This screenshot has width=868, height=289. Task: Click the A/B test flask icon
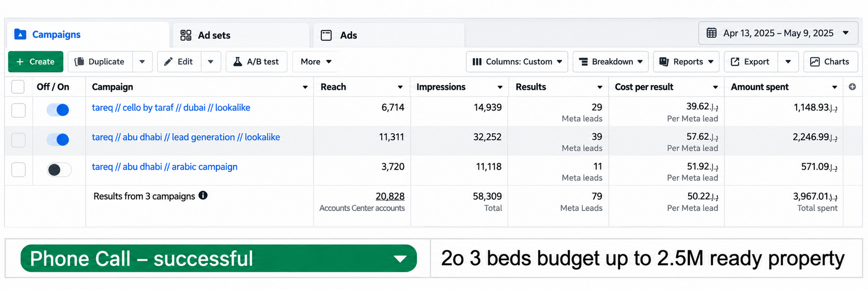tap(238, 61)
